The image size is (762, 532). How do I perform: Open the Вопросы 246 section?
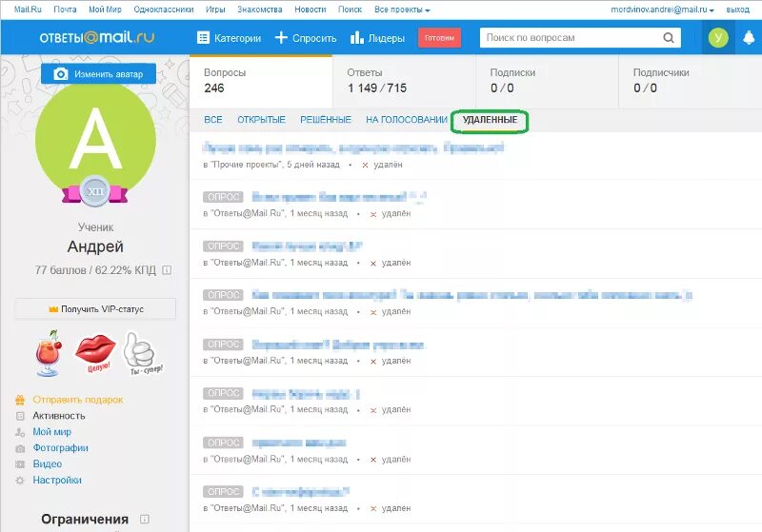point(261,81)
